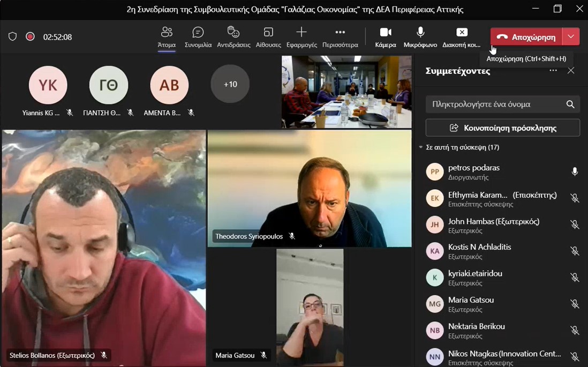
Task: Open the Συνομιλία chat icon
Action: (x=198, y=33)
